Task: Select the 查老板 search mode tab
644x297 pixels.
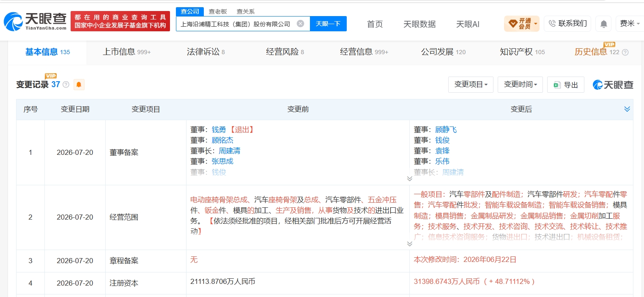Action: [218, 11]
